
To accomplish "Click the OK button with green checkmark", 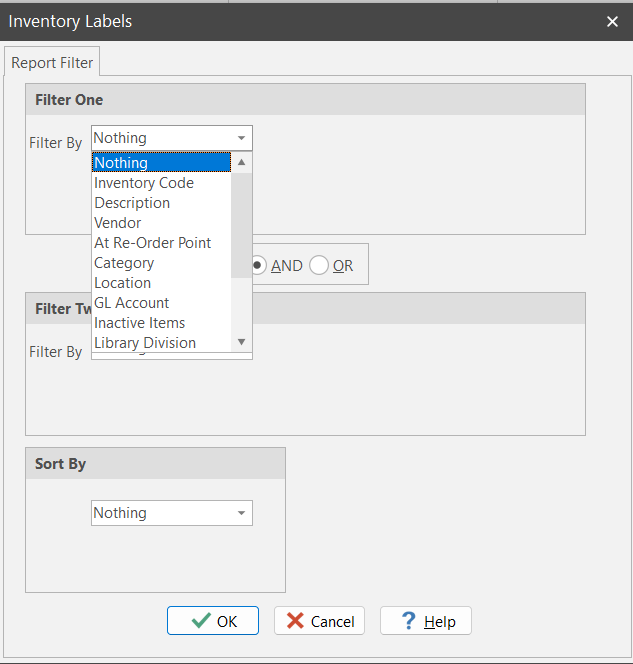I will point(213,621).
